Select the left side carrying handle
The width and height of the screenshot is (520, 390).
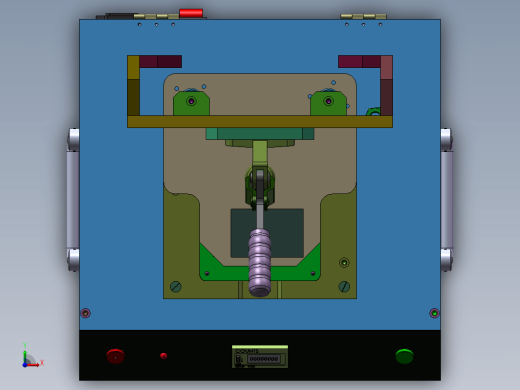73,199
